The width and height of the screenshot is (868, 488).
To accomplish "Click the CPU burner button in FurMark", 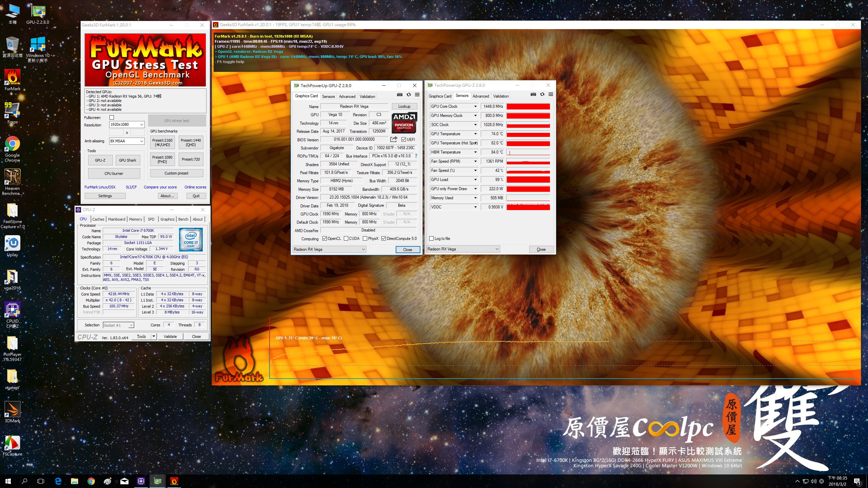I will click(114, 173).
